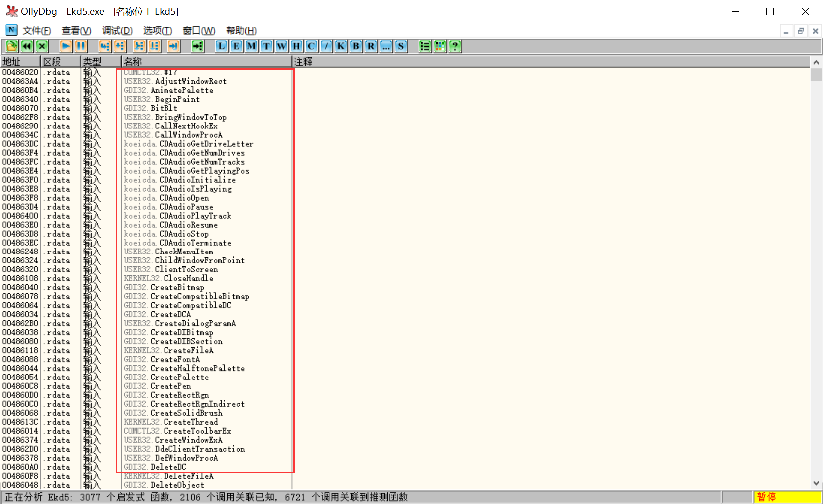The height and width of the screenshot is (504, 823).
Task: Open Windows list with W button
Action: point(281,46)
